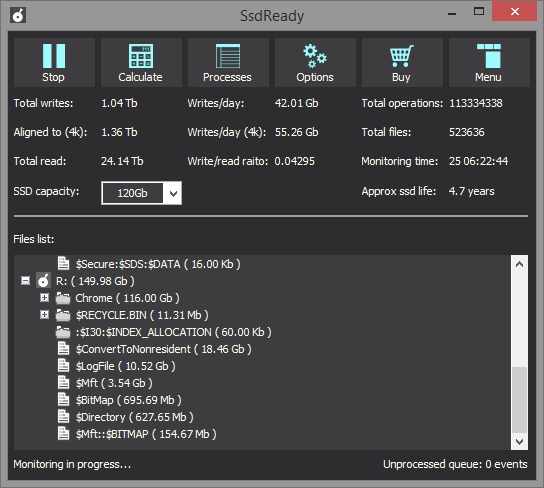This screenshot has height=488, width=544.
Task: Click the SsdReady app icon in title bar
Action: click(x=18, y=15)
